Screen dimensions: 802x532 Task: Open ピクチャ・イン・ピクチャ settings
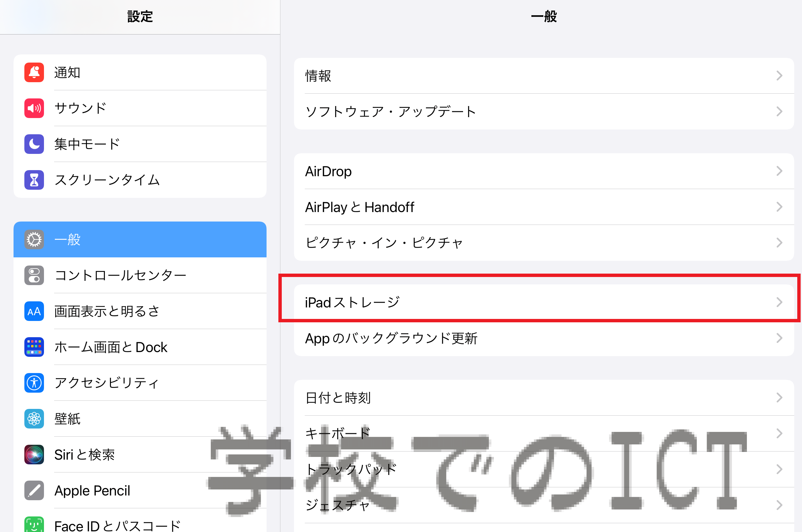pyautogui.click(x=544, y=243)
